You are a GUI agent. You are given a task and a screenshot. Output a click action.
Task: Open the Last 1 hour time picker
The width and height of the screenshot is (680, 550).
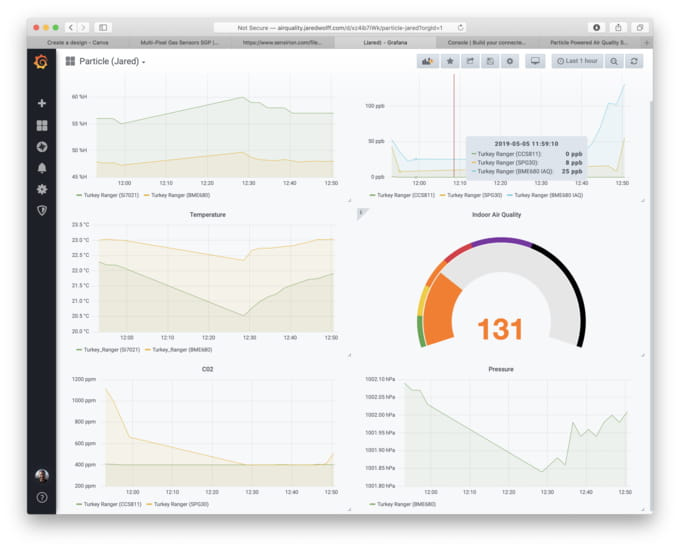pos(577,61)
